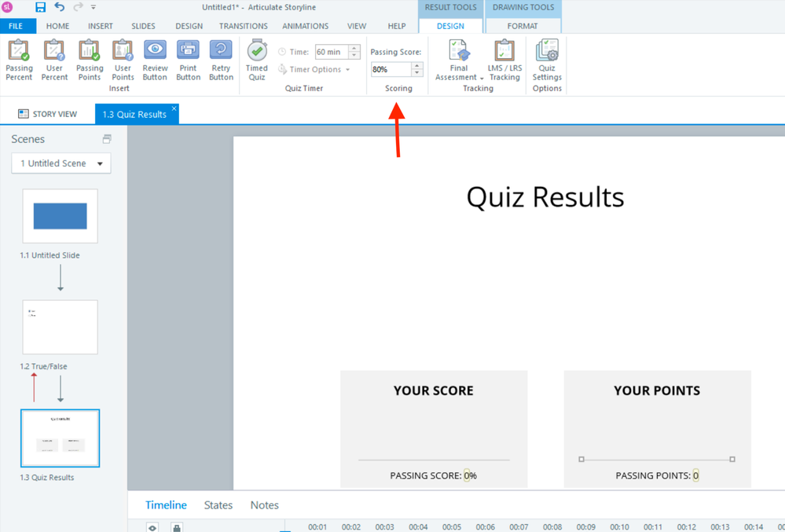Screen dimensions: 785x532
Task: Redo the last action
Action: (78, 7)
